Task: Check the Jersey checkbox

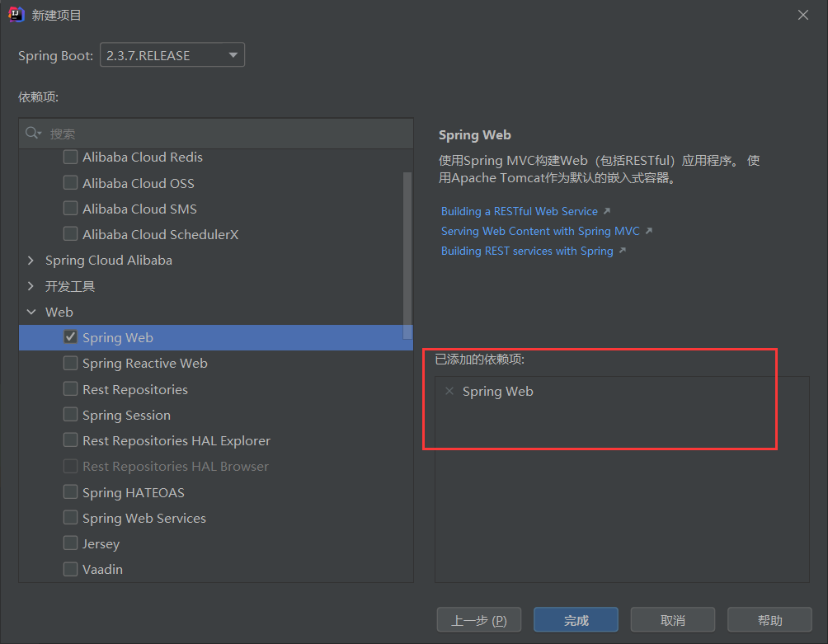Action: point(70,543)
